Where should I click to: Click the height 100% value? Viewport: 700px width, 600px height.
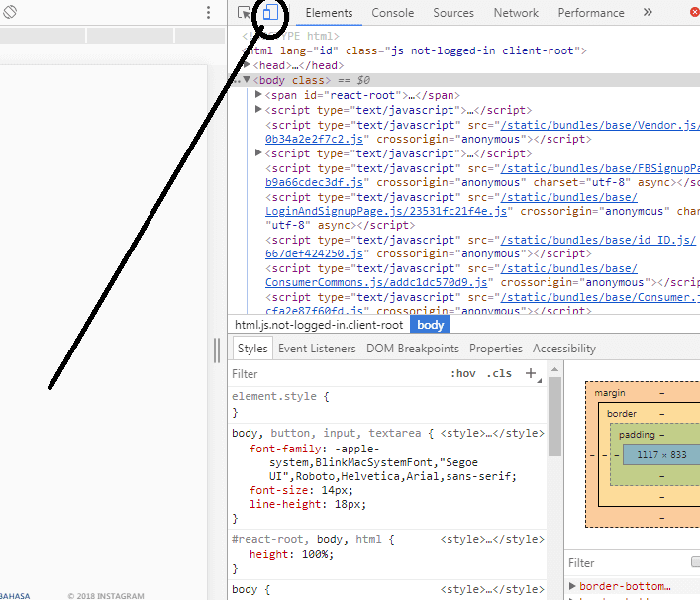coord(314,554)
